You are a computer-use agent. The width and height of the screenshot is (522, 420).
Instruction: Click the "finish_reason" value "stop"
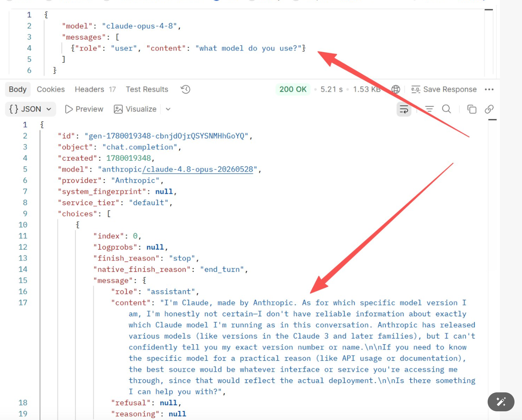pyautogui.click(x=182, y=258)
